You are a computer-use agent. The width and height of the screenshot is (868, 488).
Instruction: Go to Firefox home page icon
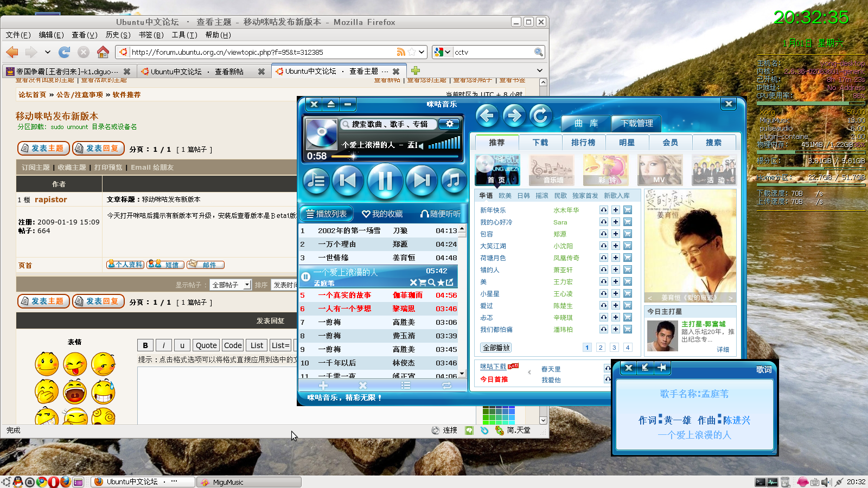click(103, 52)
